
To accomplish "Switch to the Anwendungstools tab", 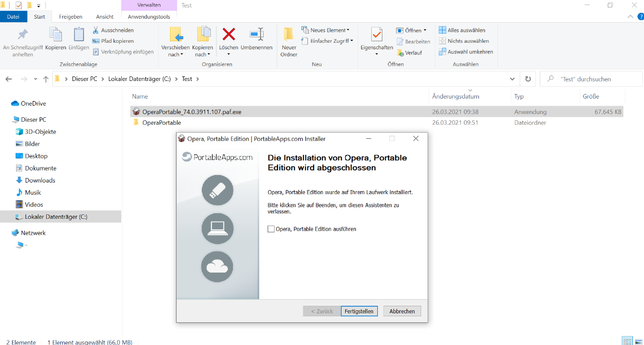I will 149,17.
